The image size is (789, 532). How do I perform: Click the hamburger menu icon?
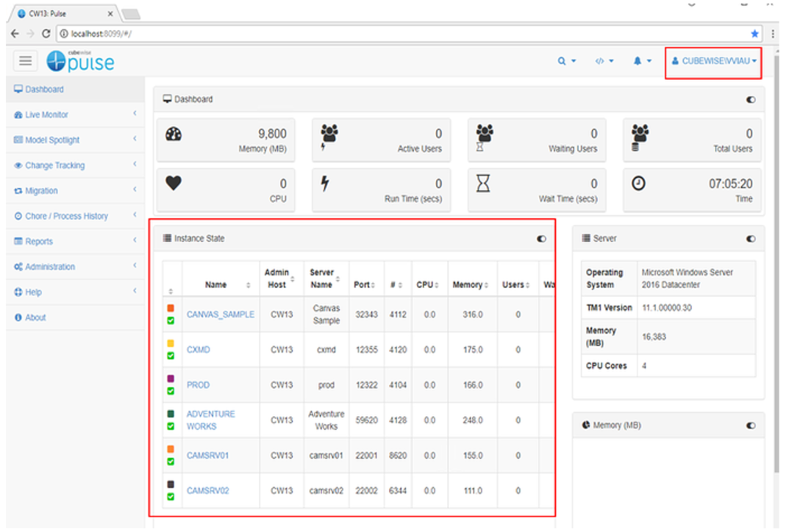[26, 62]
